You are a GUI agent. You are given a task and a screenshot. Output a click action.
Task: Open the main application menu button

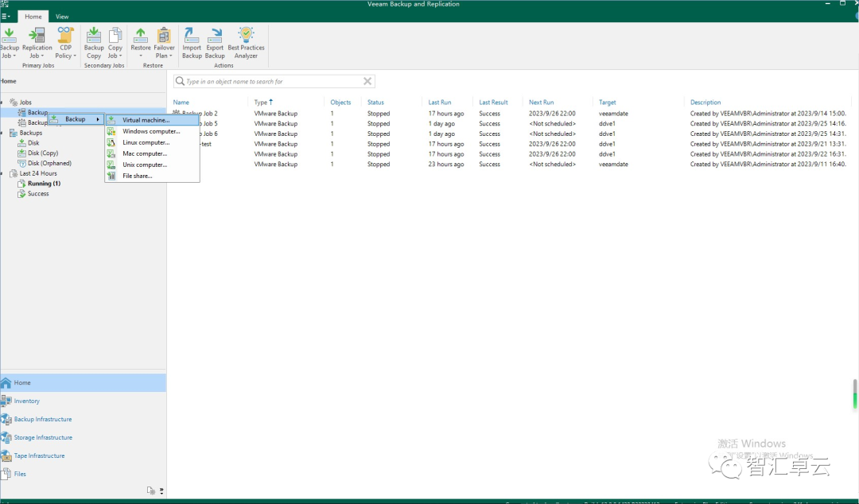(6, 17)
